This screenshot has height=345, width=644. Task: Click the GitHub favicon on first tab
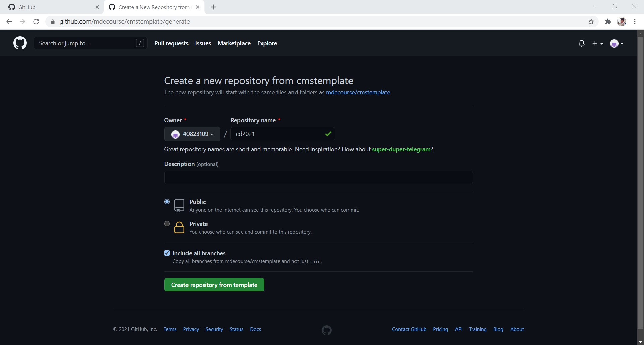(12, 7)
